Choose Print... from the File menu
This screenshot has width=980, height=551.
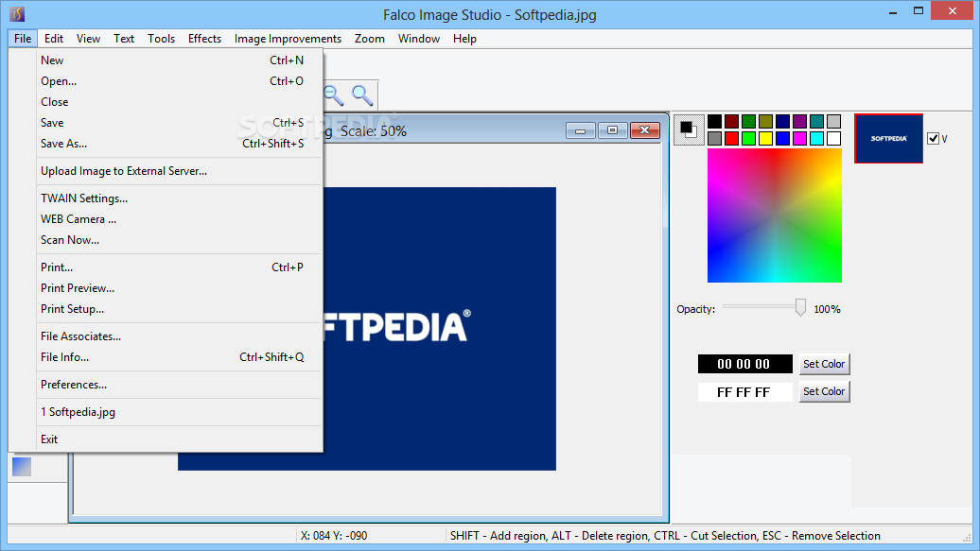pos(166,267)
